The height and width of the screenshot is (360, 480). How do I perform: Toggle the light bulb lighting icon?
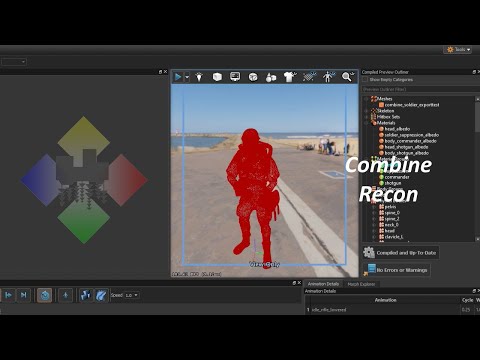coord(199,77)
